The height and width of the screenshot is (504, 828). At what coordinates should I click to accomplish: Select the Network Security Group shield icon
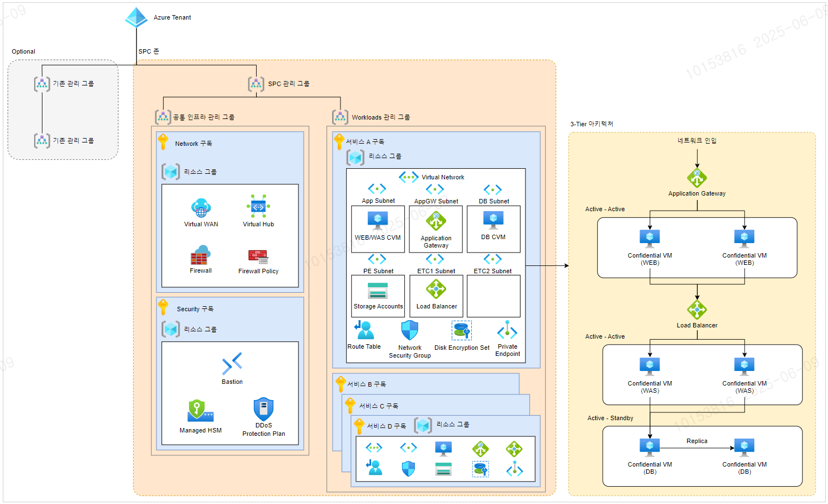click(410, 330)
